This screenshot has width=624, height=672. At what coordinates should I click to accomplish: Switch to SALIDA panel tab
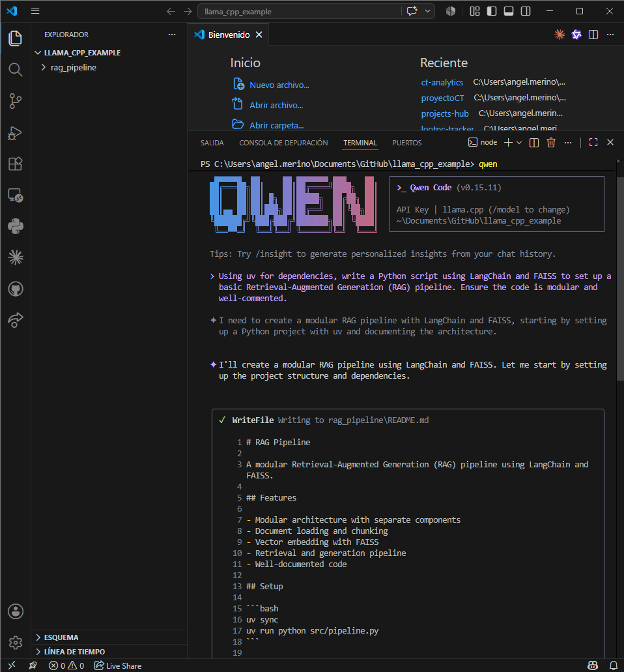[212, 143]
